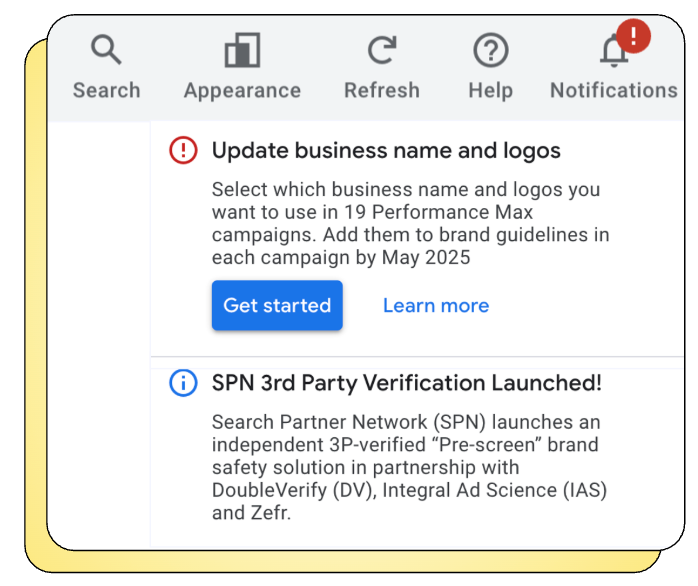Open the Update business name and logos heading
Screen dimensions: 698x586
click(386, 151)
